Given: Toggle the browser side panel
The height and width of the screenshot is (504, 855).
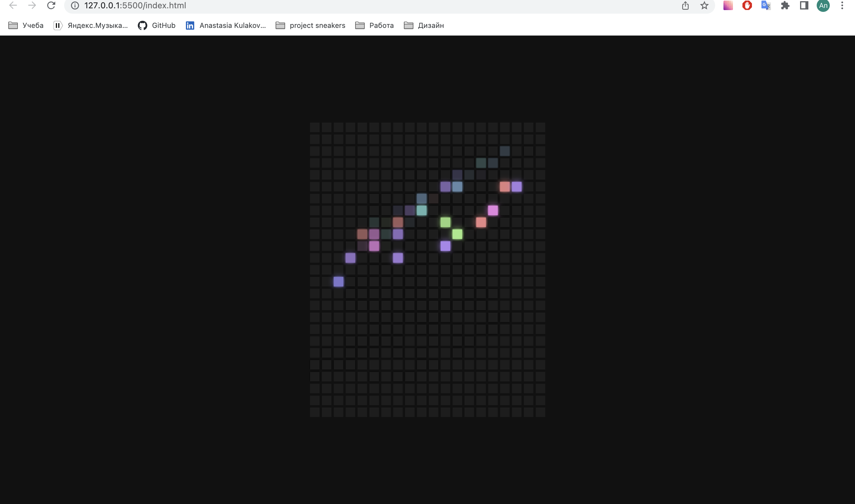Looking at the screenshot, I should tap(804, 5).
